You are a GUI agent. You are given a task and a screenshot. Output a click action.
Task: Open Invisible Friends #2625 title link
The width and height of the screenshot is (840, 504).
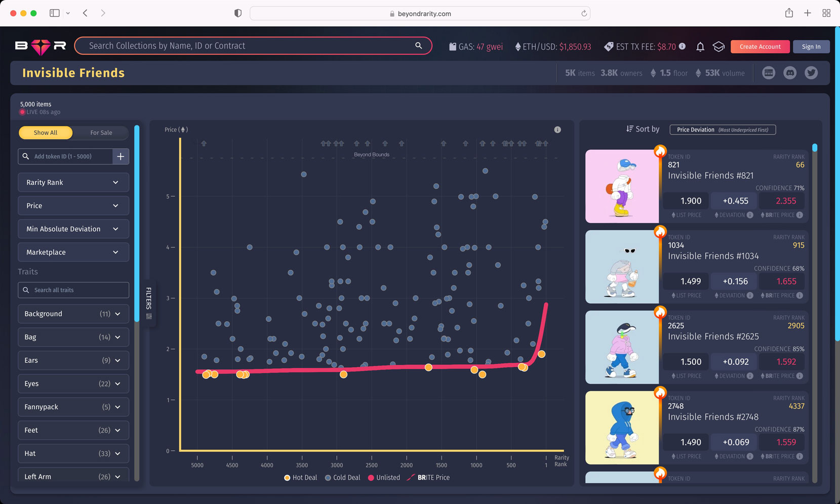tap(713, 337)
